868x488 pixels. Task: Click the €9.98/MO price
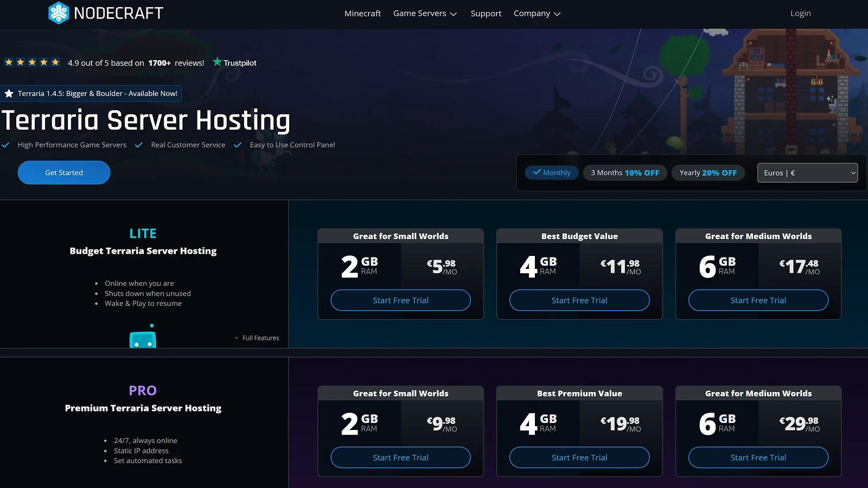(x=442, y=423)
